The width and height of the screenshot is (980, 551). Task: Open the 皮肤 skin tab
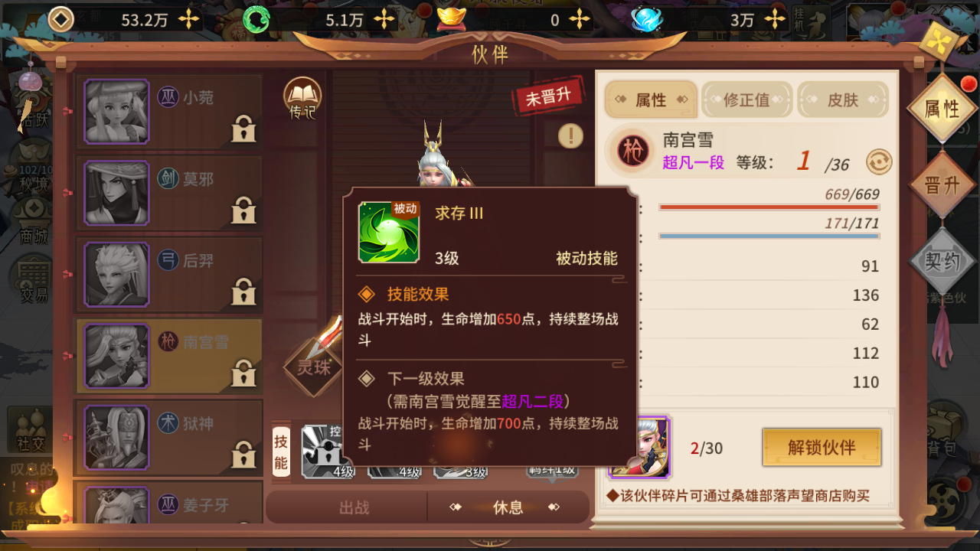[x=843, y=100]
